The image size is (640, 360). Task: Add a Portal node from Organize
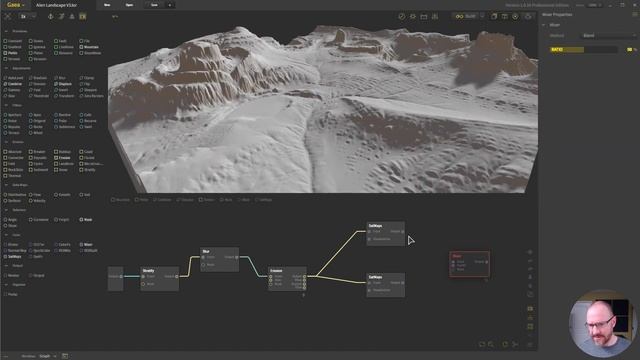click(x=11, y=294)
